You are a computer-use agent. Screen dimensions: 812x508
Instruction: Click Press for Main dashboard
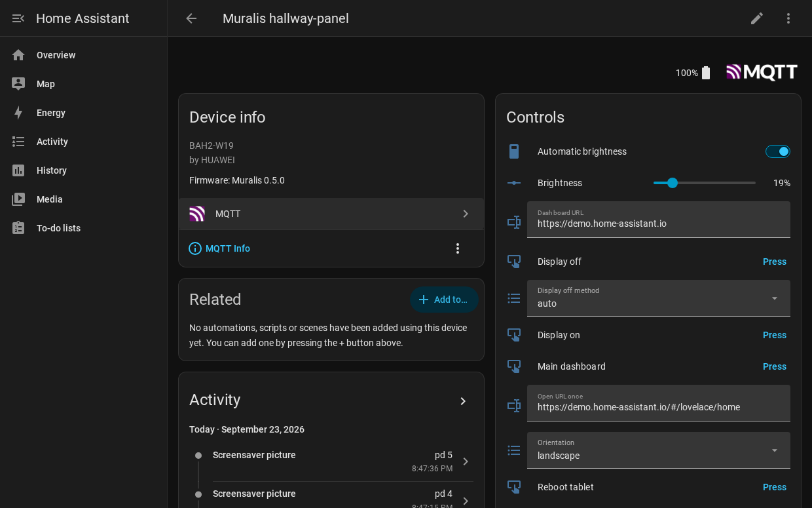(x=775, y=366)
